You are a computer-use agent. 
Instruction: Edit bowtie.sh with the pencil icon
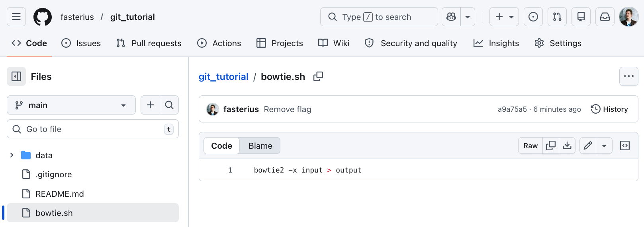point(588,146)
